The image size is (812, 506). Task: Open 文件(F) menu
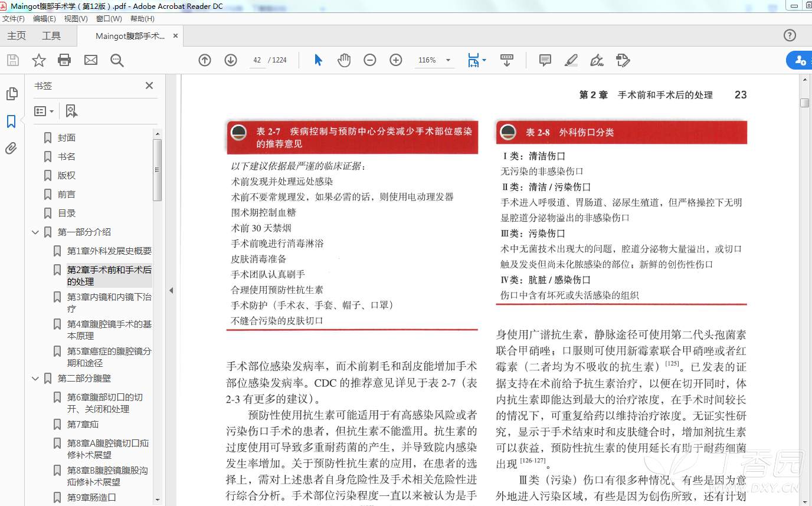click(13, 19)
